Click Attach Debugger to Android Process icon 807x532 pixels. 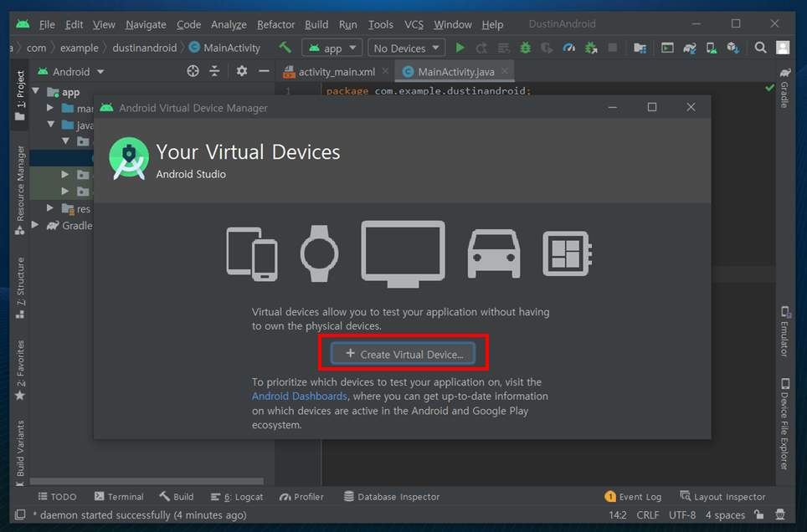[591, 48]
